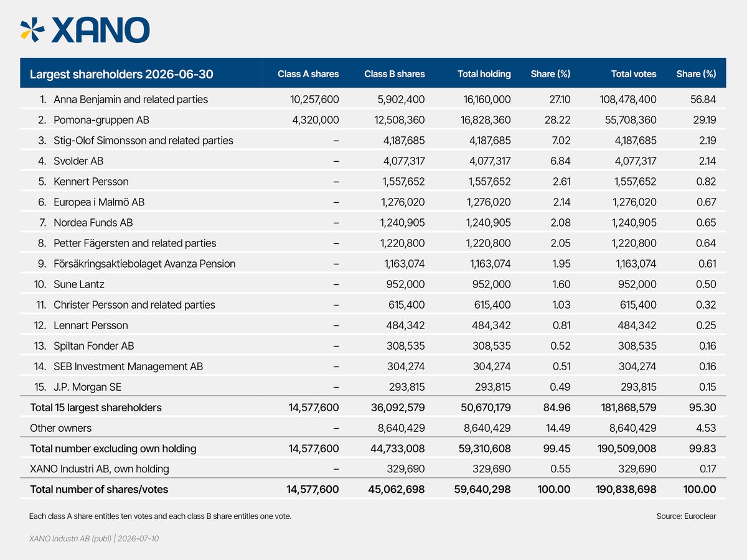The image size is (747, 560).
Task: Click 'Spiltan Fonder AB' shareholder name
Action: pyautogui.click(x=94, y=346)
